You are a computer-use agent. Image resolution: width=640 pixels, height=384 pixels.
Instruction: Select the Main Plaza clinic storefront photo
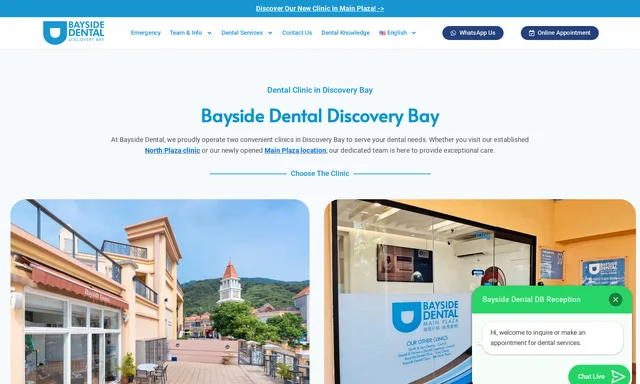[x=480, y=291]
